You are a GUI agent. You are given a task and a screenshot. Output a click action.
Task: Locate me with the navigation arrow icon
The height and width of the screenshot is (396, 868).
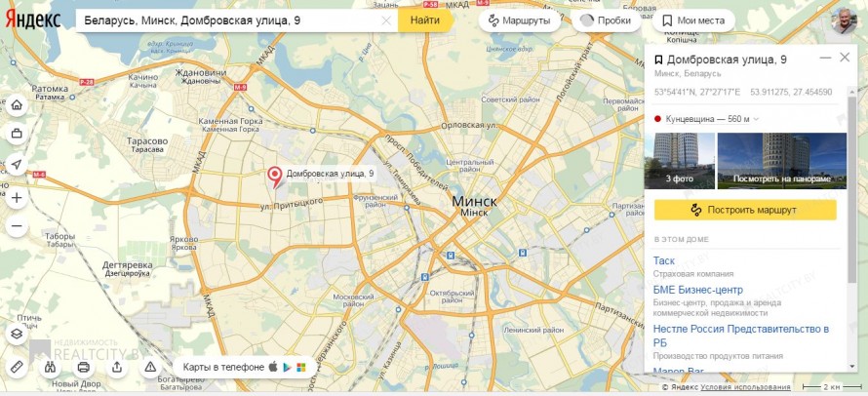(17, 165)
